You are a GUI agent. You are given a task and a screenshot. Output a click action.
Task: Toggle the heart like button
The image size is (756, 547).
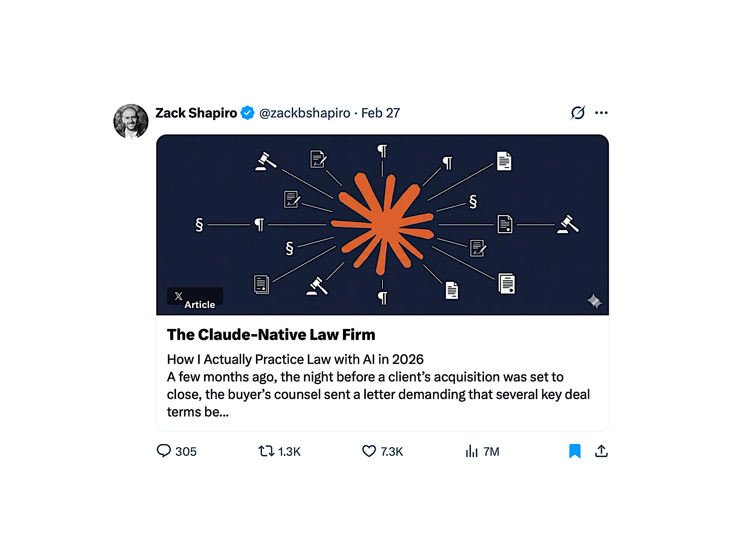(x=369, y=451)
